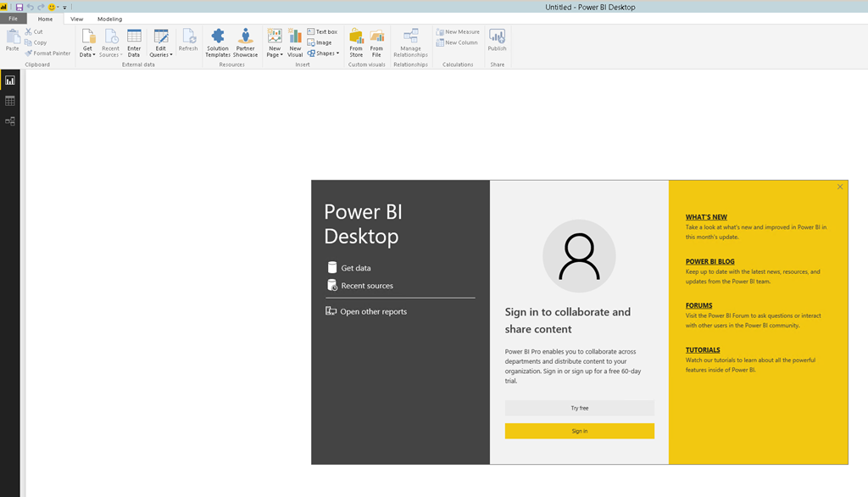Open Solution Templates resource
Viewport: 868px width, 497px height.
pos(218,42)
